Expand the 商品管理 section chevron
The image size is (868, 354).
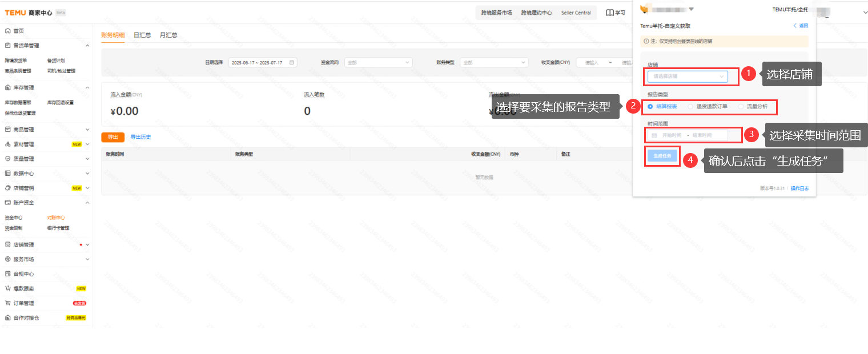point(87,130)
